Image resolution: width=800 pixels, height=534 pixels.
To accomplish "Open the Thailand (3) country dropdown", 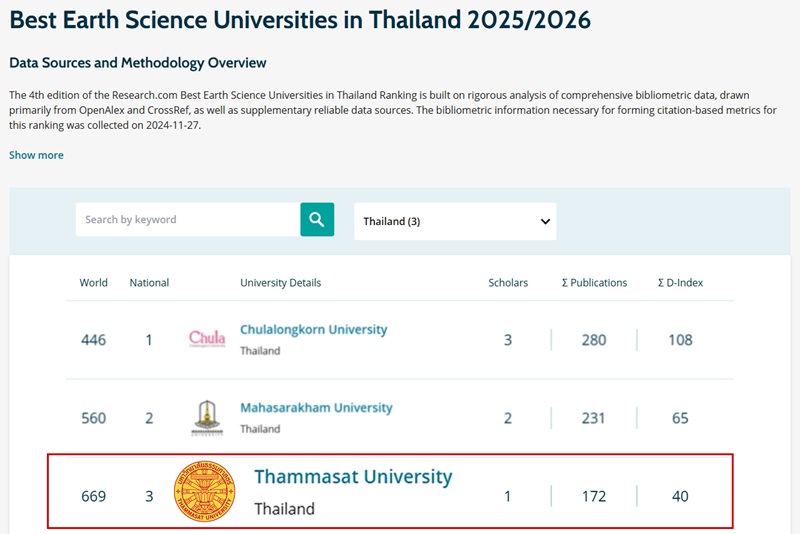I will pyautogui.click(x=455, y=221).
